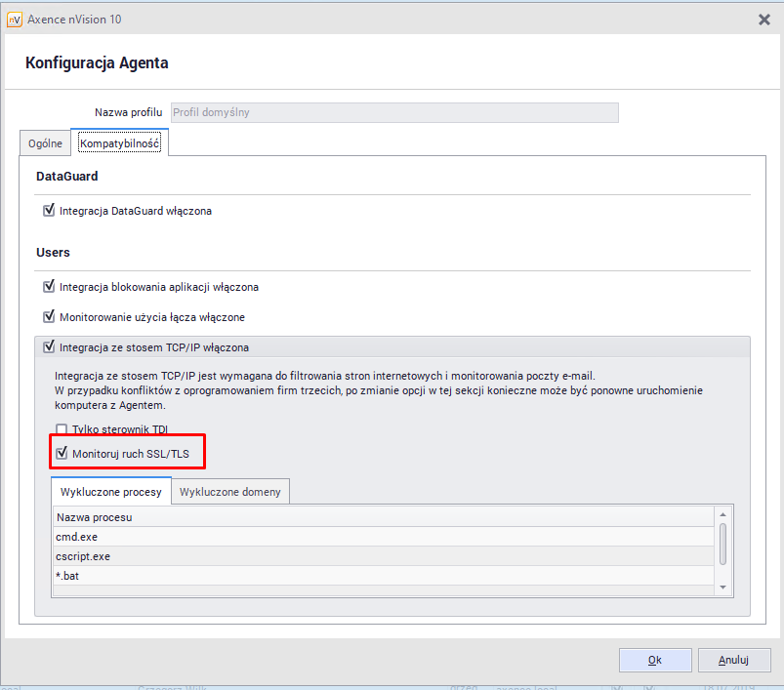Toggle Integracja ze stosem TCP/IP włączona
784x690 pixels.
(x=50, y=347)
